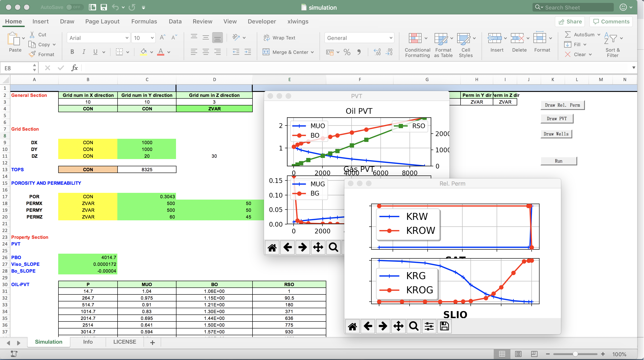Open the Arial font name dropdown
This screenshot has width=644, height=360.
127,38
